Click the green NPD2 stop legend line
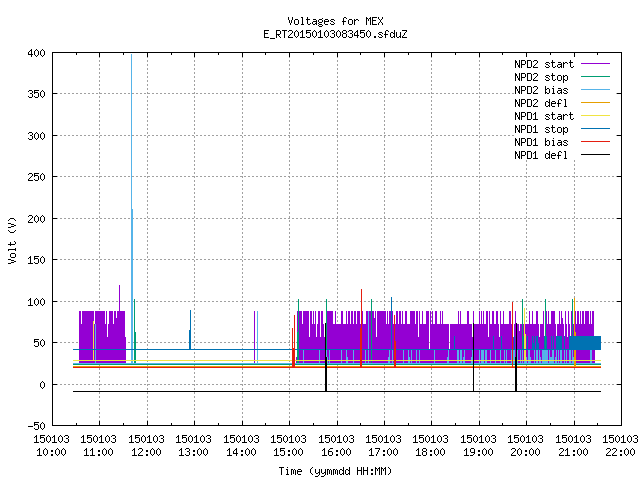640x480 pixels. 596,77
